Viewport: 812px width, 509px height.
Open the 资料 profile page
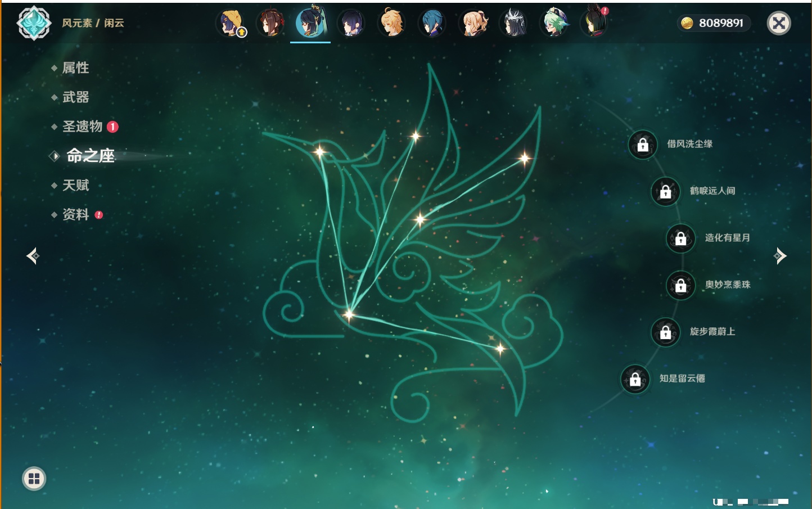(x=77, y=214)
